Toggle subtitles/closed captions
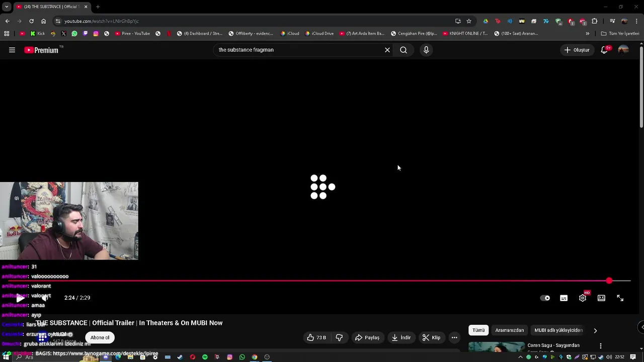644x362 pixels. (564, 298)
